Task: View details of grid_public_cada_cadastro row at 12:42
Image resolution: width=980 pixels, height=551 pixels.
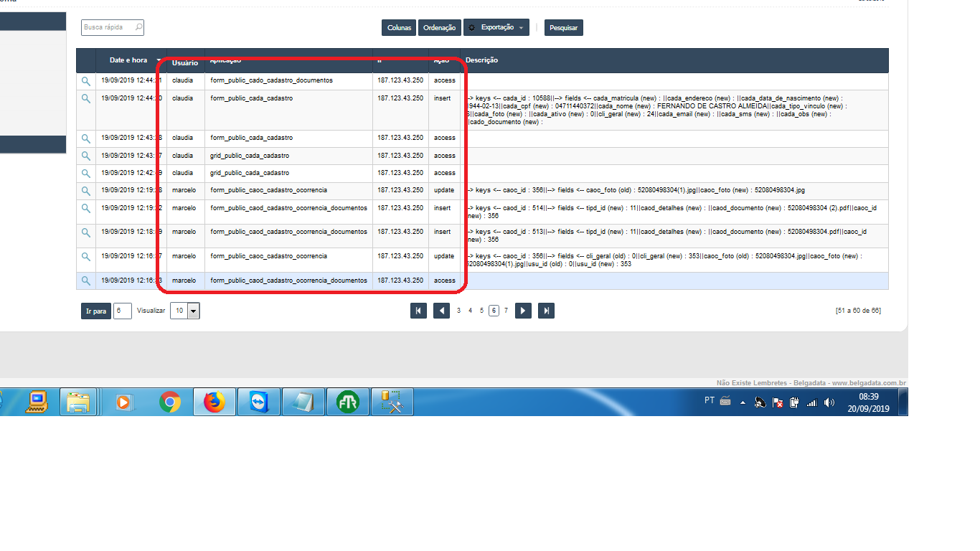Action: 86,174
